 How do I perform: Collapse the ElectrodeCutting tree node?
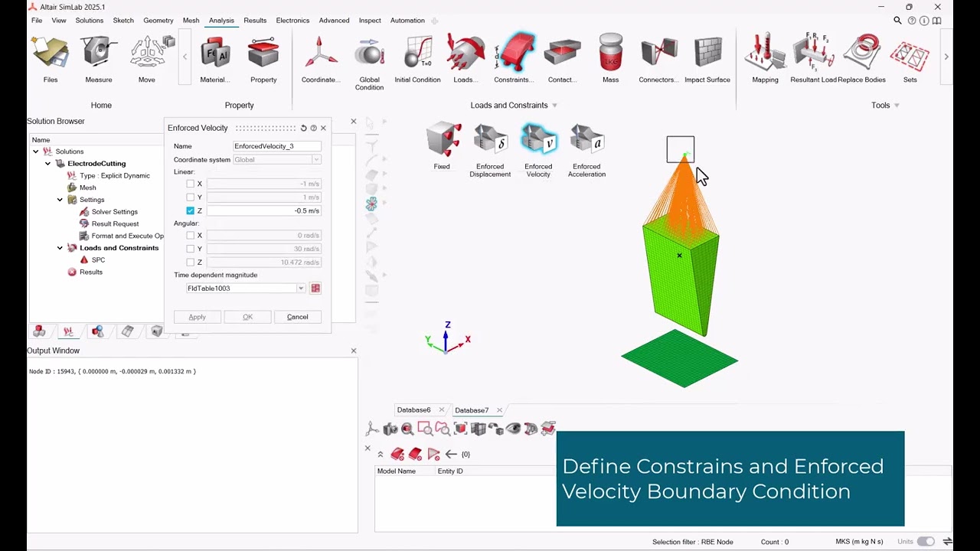click(47, 164)
